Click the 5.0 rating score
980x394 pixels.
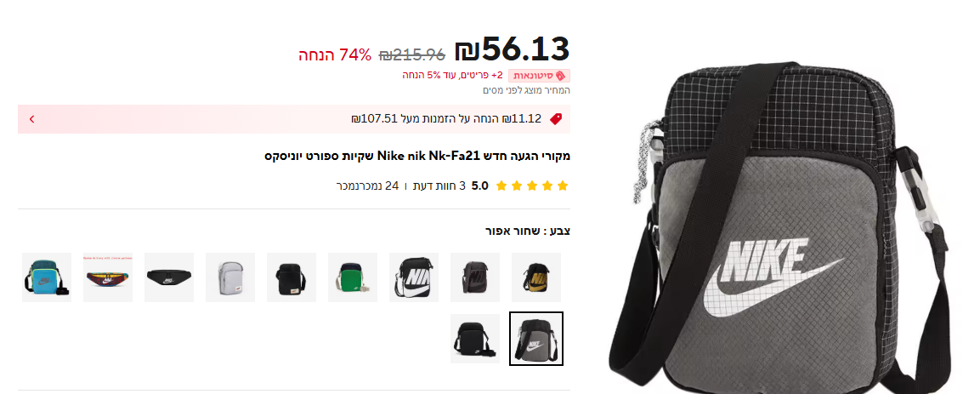(x=480, y=186)
